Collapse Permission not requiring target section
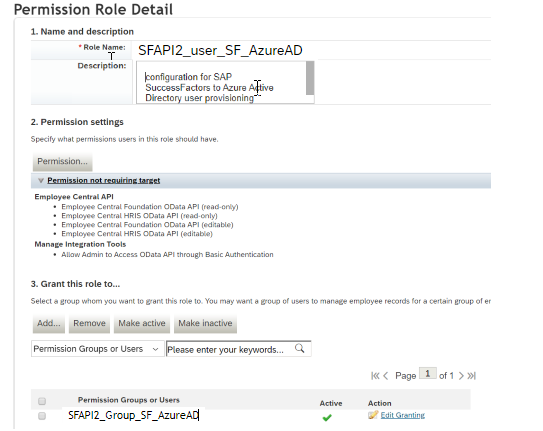Image resolution: width=543 pixels, height=431 pixels. pos(41,180)
